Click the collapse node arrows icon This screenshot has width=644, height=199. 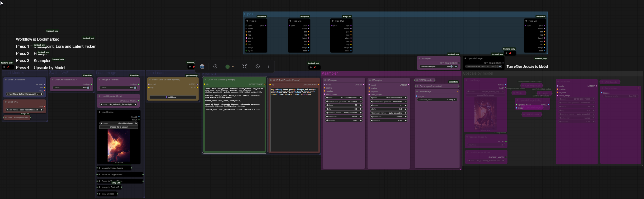[x=245, y=66]
